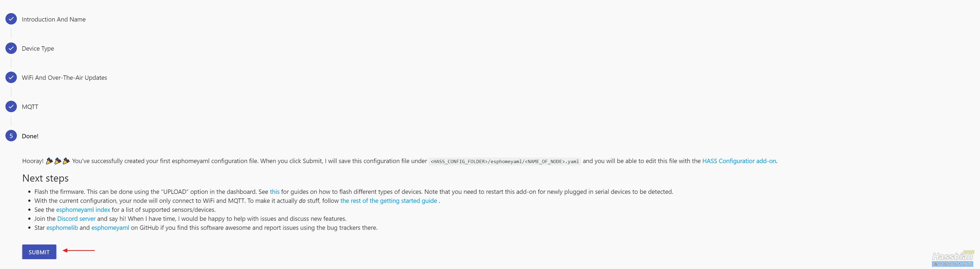
Task: Open the Introduction And Name step
Action: click(54, 19)
